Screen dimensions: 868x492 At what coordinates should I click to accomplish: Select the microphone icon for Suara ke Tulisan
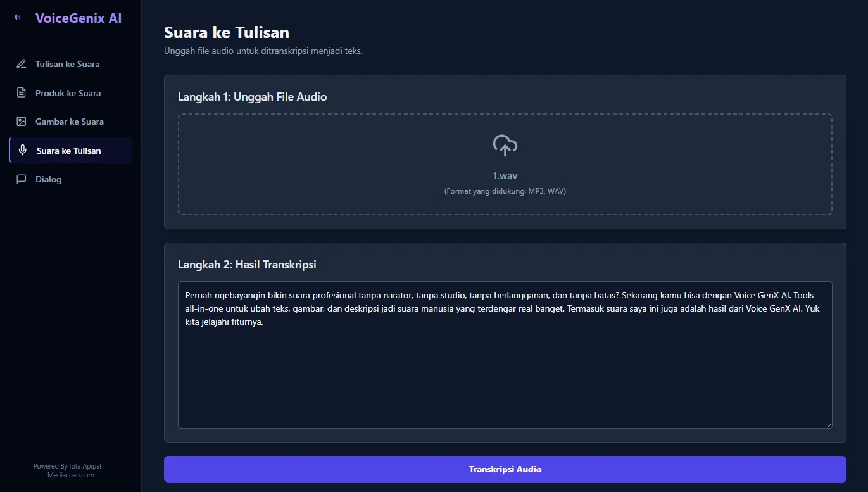point(22,150)
